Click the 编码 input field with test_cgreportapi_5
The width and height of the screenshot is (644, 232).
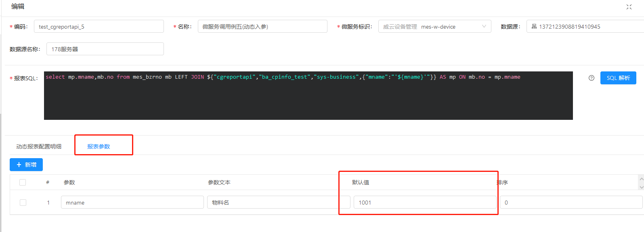pos(99,26)
